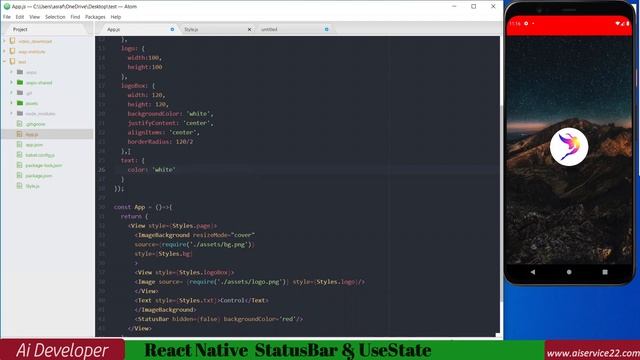640x360 pixels.
Task: Click the color: 'white' line
Action: 151,170
